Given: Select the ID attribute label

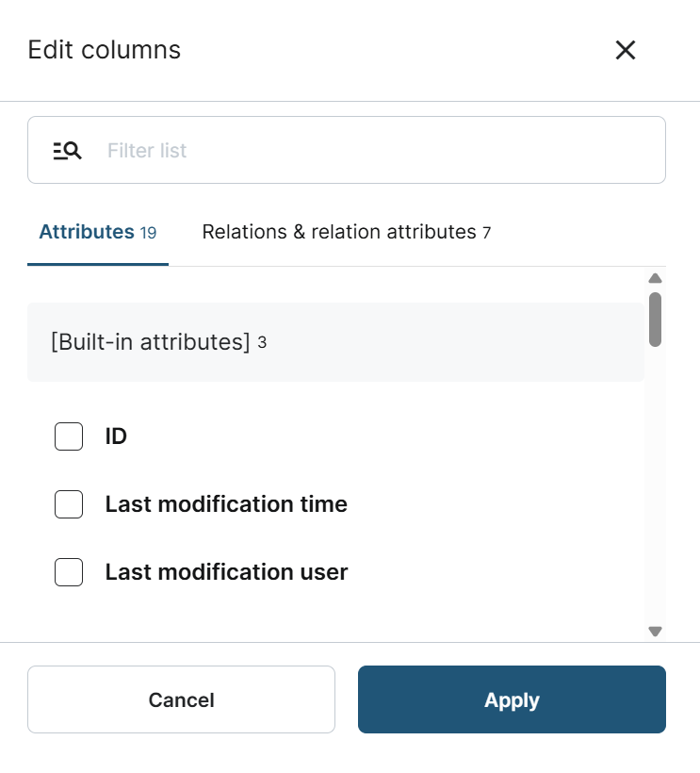Looking at the screenshot, I should [x=116, y=436].
